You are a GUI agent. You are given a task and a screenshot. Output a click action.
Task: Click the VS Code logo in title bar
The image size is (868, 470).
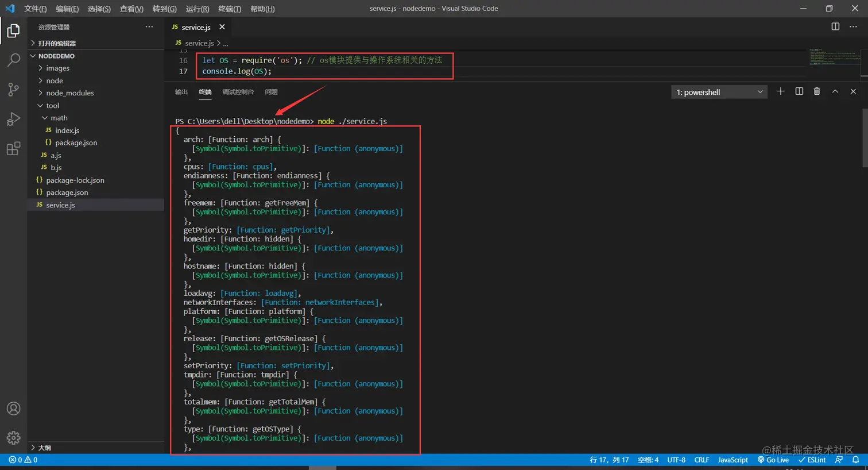10,9
